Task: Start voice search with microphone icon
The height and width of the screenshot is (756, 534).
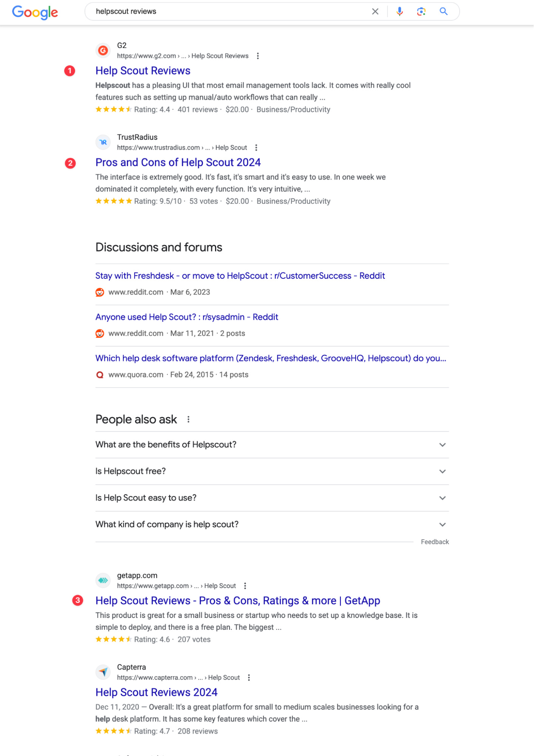Action: 399,11
